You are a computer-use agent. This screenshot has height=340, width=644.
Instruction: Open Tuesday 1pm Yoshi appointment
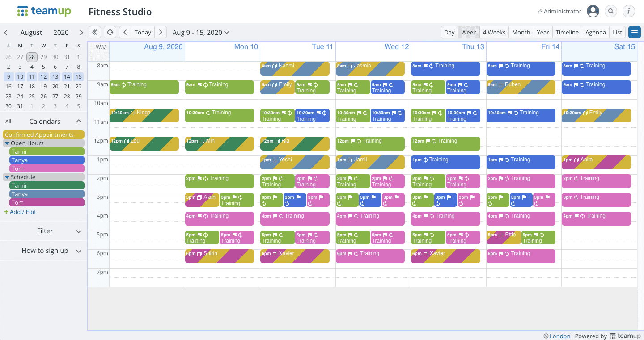point(295,162)
